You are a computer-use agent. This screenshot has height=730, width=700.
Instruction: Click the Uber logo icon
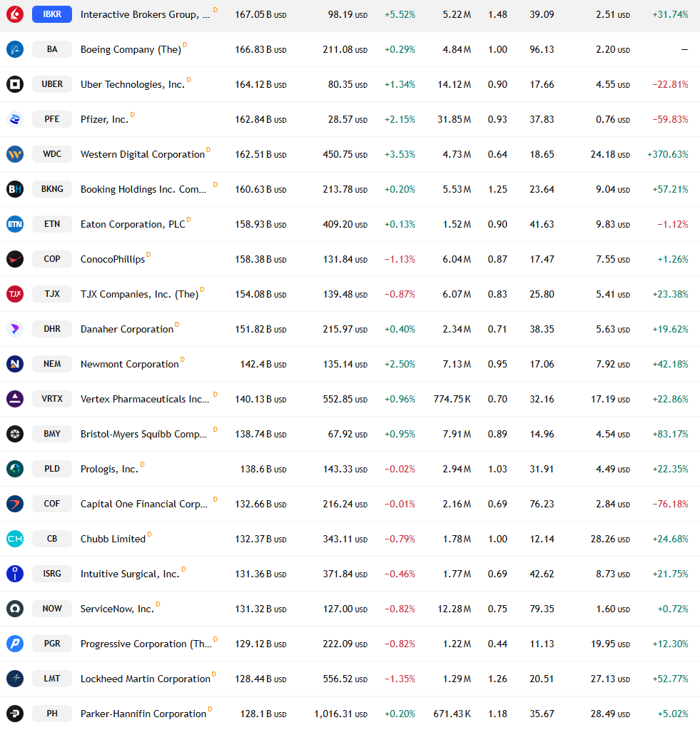click(x=15, y=84)
